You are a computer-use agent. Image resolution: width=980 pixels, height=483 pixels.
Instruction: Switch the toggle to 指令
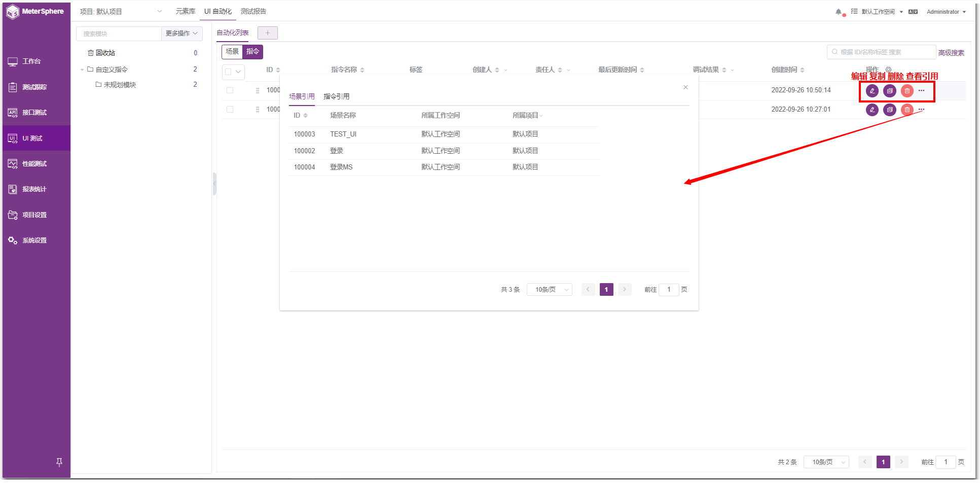pos(252,52)
